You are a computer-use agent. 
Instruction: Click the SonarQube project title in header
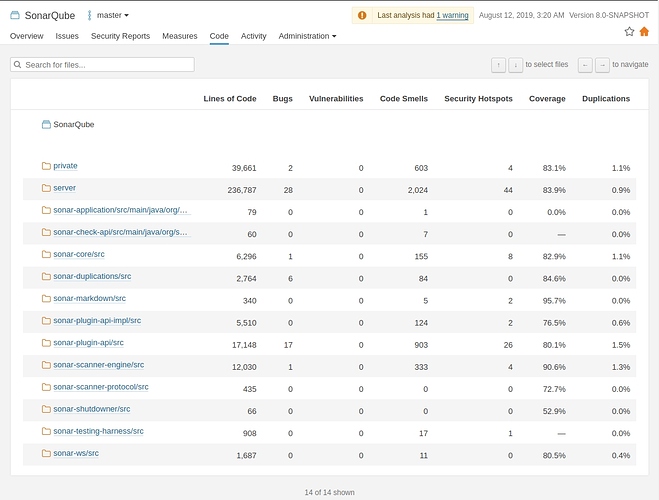click(x=50, y=16)
